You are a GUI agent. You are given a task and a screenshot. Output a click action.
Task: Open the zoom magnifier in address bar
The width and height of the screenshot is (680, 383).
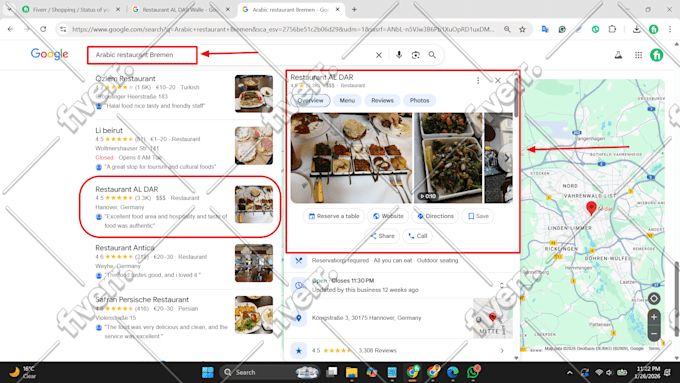tap(507, 29)
